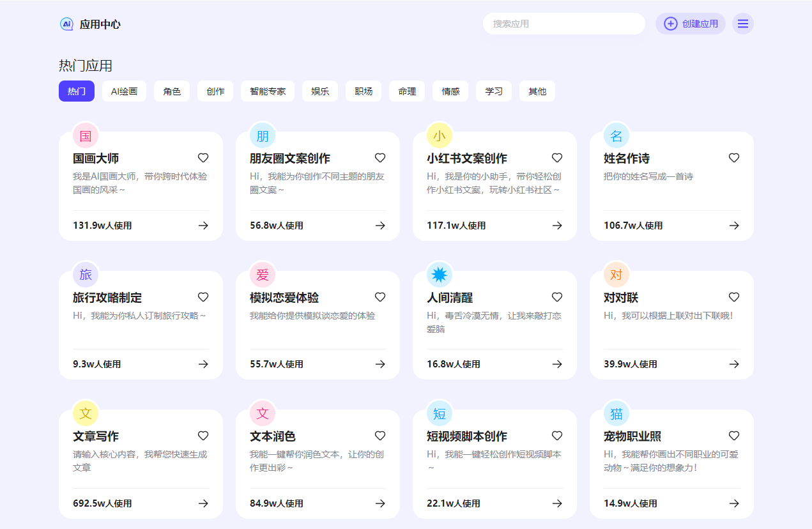Viewport: 812px width, 529px height.
Task: Click the AI logo beside 应用中心
Action: 66,24
